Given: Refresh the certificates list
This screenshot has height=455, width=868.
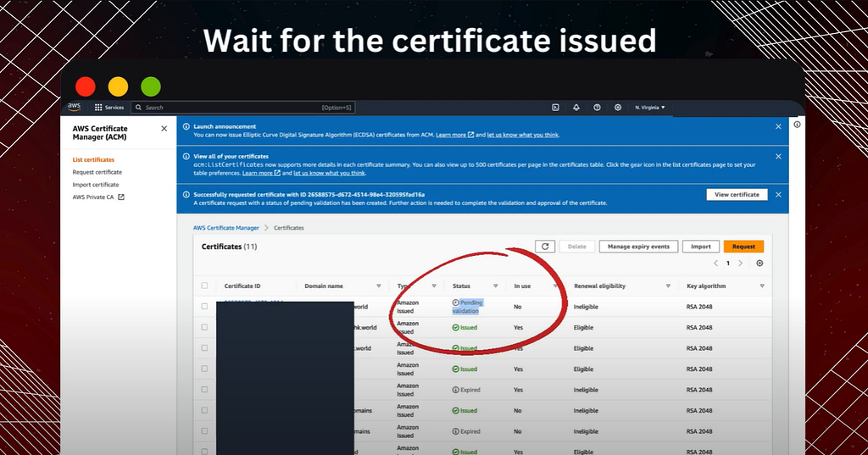Looking at the screenshot, I should click(x=545, y=247).
